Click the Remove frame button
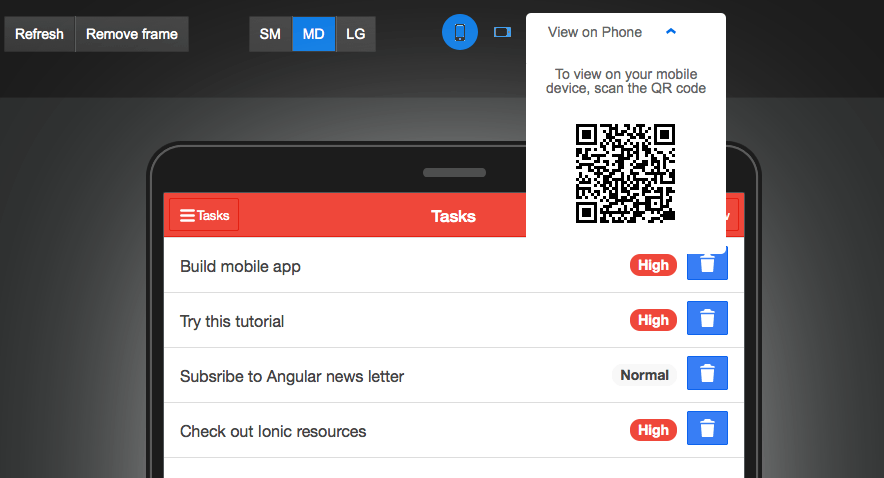This screenshot has height=478, width=884. click(x=132, y=34)
